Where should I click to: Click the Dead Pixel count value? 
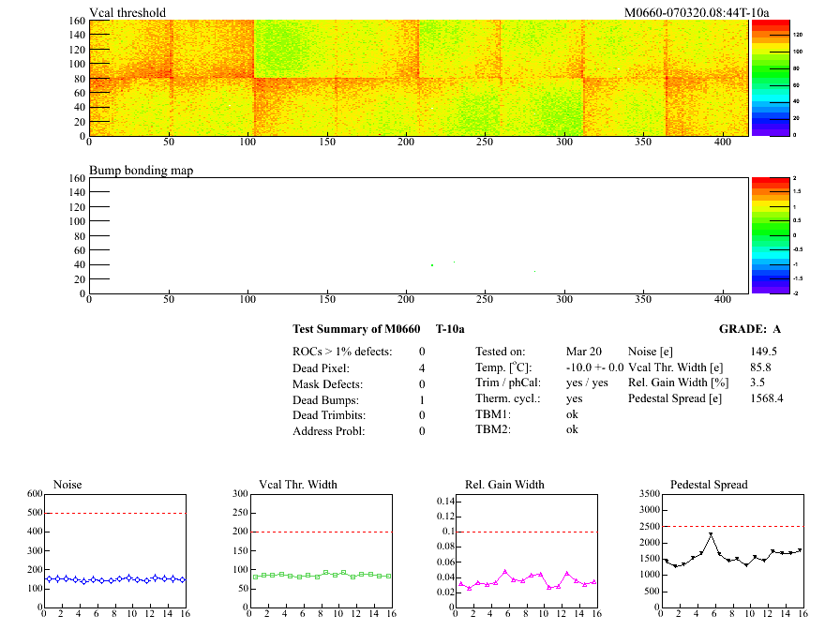click(422, 367)
